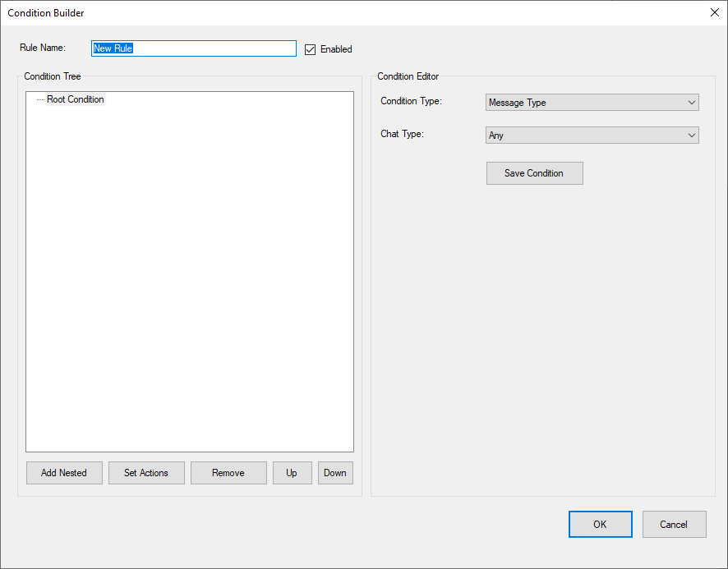The width and height of the screenshot is (728, 569).
Task: Remove the selected condition
Action: pyautogui.click(x=228, y=473)
